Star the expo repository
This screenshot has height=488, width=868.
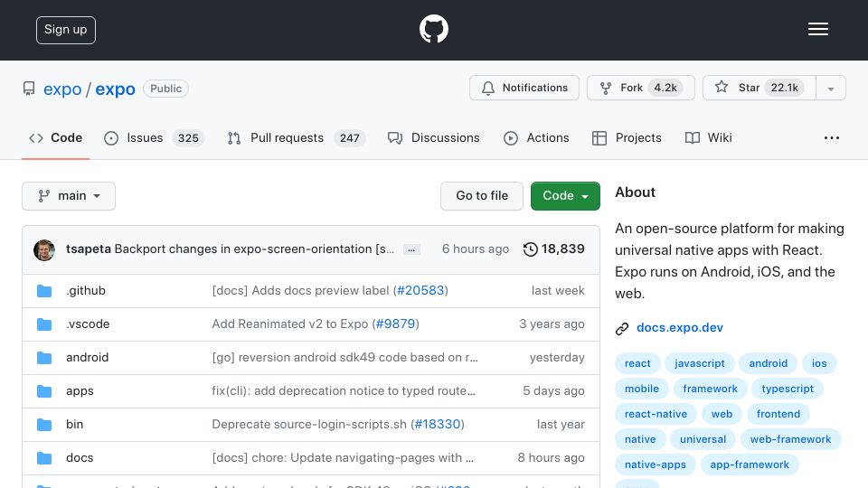coord(759,88)
